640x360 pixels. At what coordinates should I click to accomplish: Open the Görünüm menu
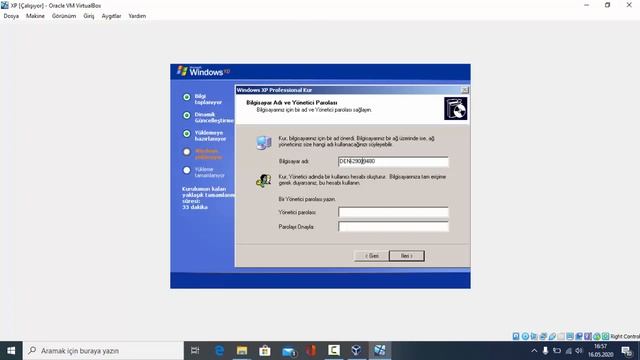coord(64,16)
